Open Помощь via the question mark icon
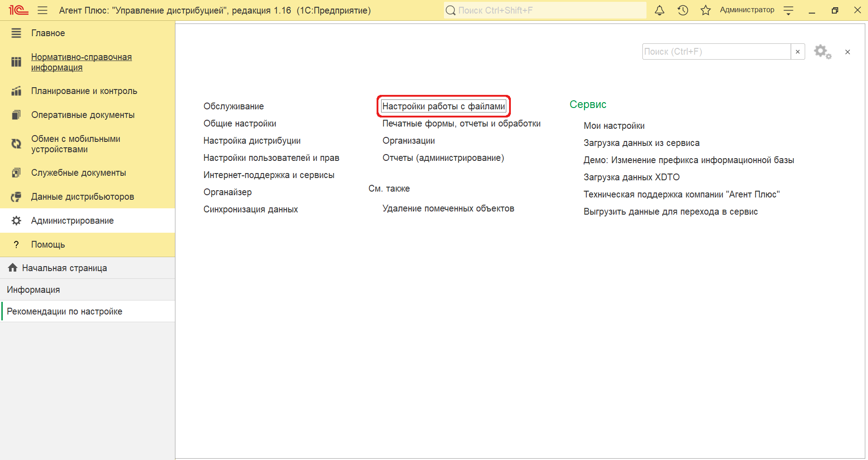Screen dimensions: 868x460 pyautogui.click(x=16, y=244)
